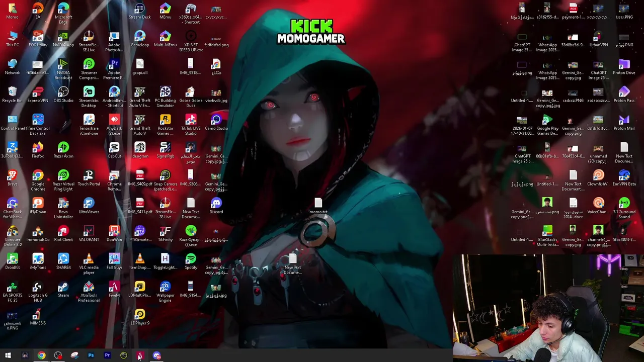Select the TikTok LIVE Studio icon
Image resolution: width=644 pixels, height=362 pixels.
pyautogui.click(x=191, y=125)
